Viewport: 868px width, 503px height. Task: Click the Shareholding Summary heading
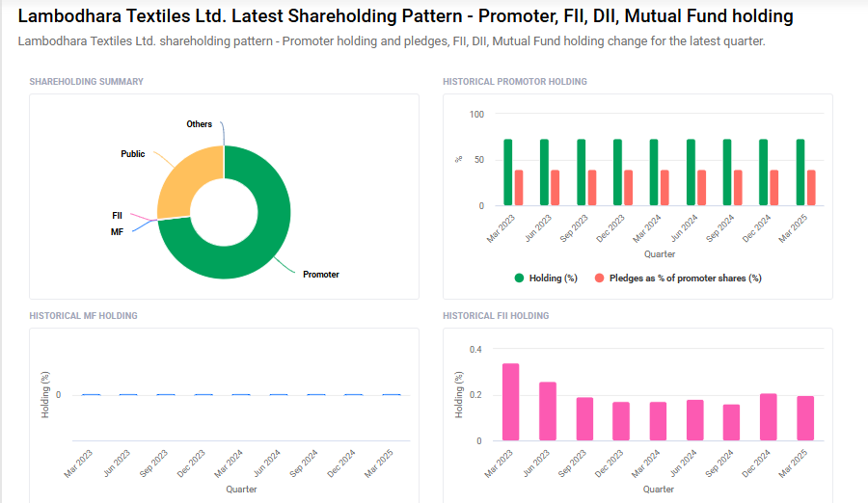[87, 81]
